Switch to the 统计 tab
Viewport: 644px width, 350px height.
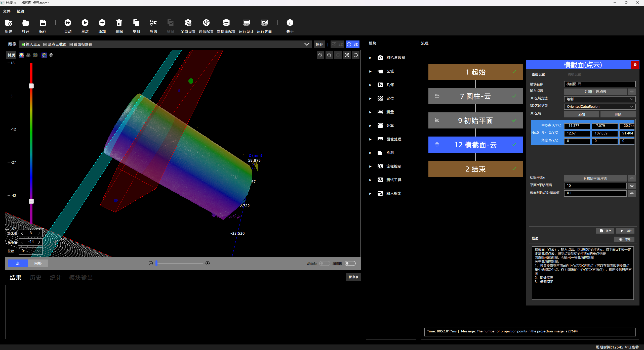coord(56,278)
